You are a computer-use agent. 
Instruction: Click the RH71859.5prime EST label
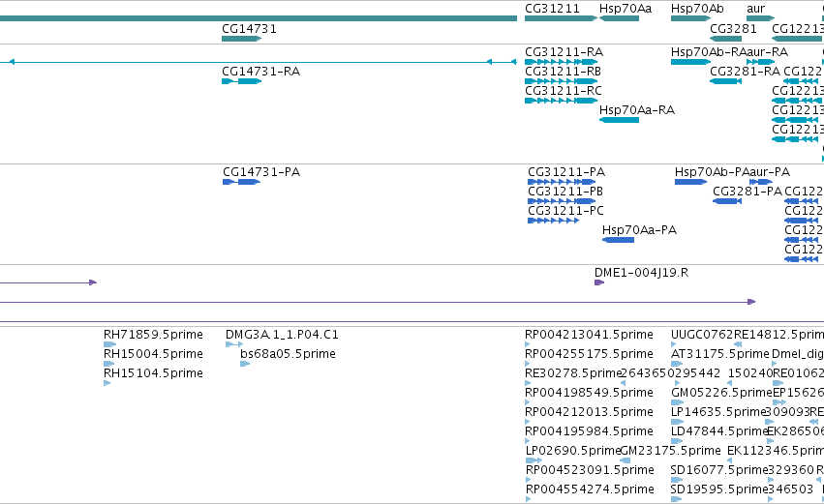pos(153,335)
